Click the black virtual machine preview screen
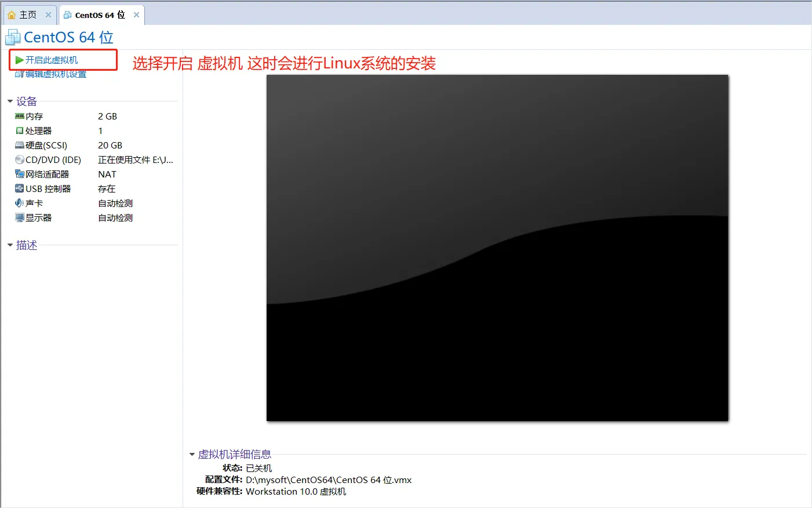 tap(497, 248)
